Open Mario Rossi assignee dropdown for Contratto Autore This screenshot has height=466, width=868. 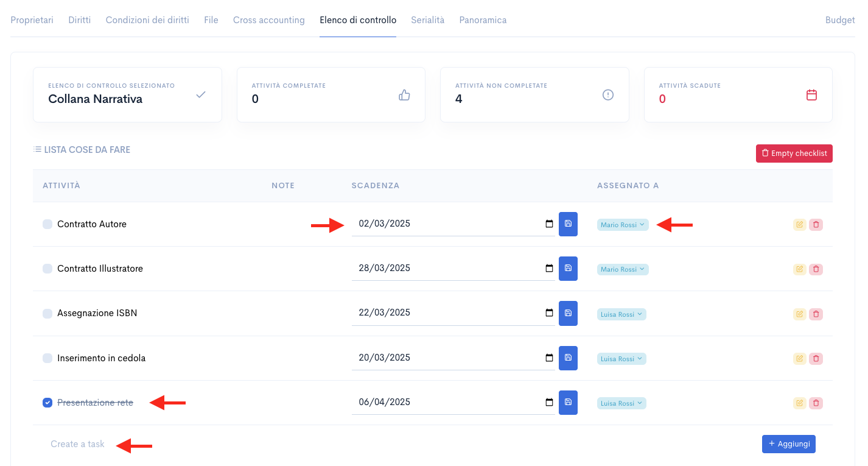pyautogui.click(x=623, y=225)
